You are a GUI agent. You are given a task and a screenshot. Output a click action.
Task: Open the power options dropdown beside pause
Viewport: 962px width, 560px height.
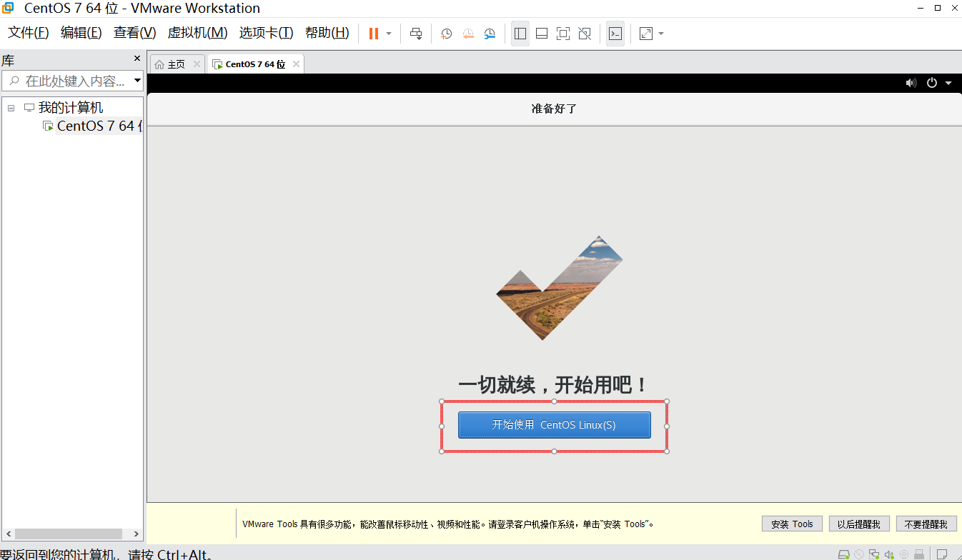tap(389, 34)
